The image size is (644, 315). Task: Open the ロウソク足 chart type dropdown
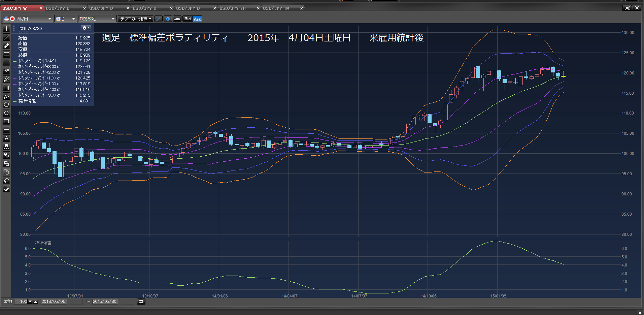coord(97,19)
